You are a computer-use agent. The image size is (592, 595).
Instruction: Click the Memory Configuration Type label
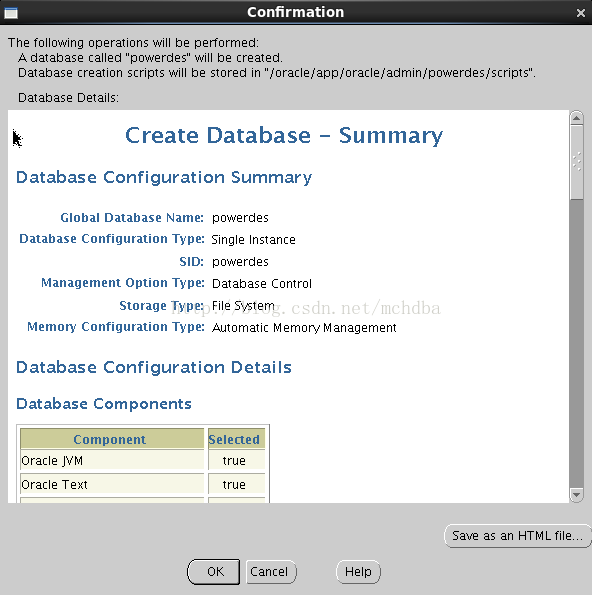[x=116, y=327]
